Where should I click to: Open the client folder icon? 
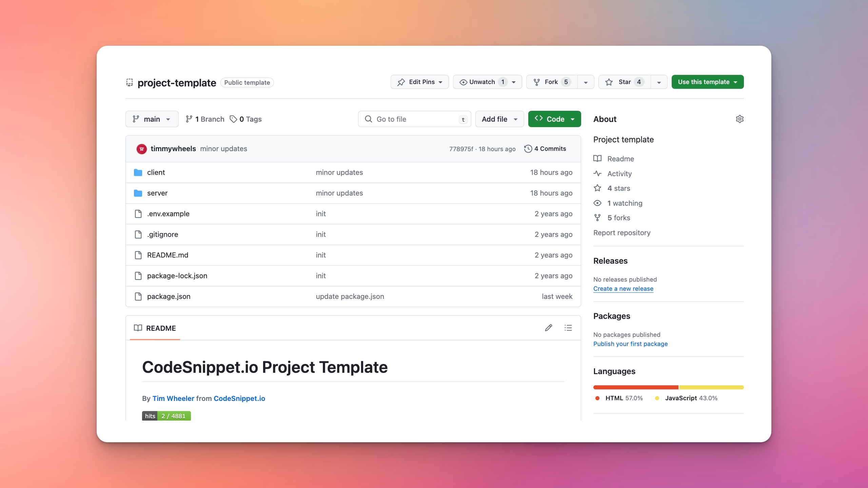(x=138, y=172)
